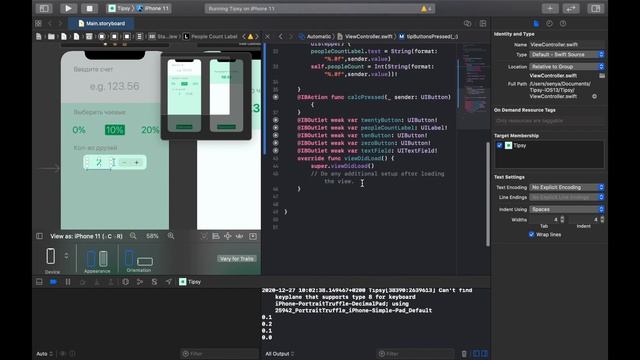Click the Debug Memory Graph icon
The image size is (640, 360).
point(140,282)
